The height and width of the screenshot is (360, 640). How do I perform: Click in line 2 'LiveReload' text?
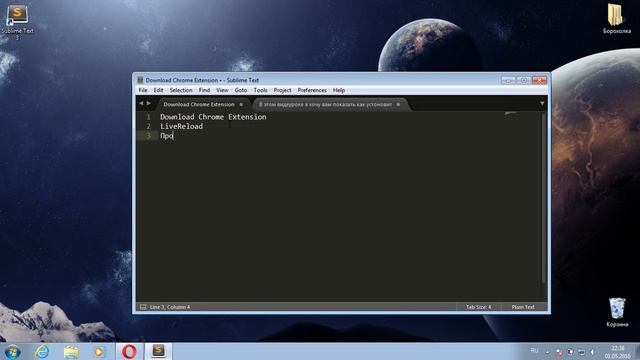pyautogui.click(x=181, y=127)
